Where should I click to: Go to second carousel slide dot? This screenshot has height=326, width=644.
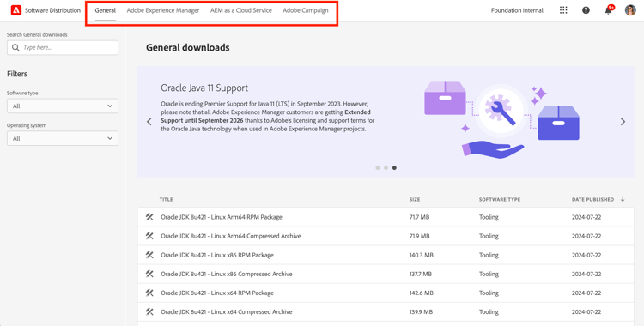click(386, 167)
